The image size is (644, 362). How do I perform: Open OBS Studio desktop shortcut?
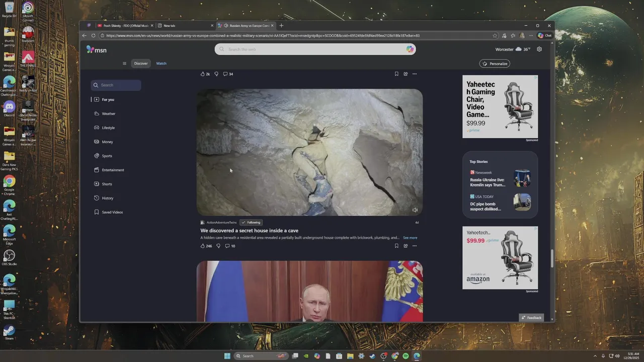click(x=9, y=258)
